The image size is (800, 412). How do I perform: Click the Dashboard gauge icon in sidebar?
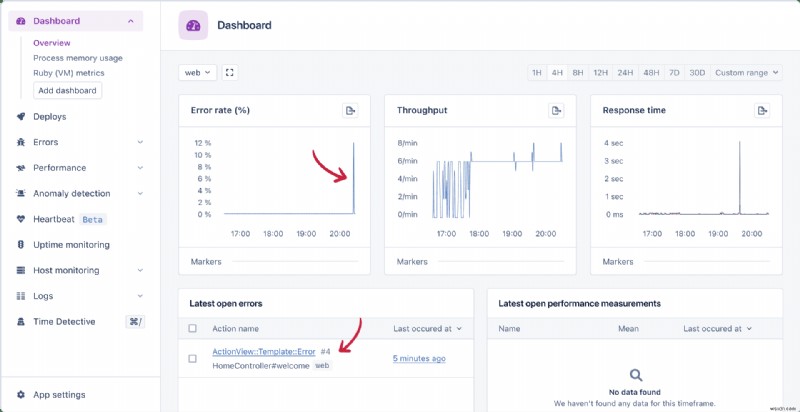click(x=20, y=21)
